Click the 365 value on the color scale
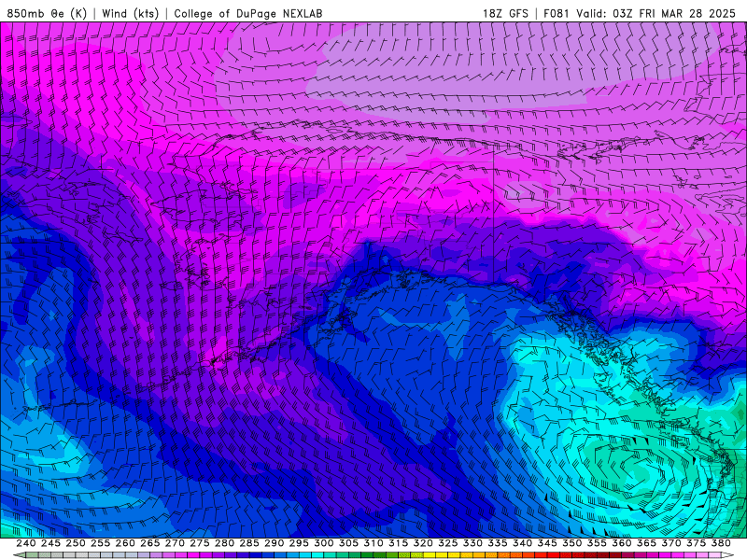 point(646,543)
